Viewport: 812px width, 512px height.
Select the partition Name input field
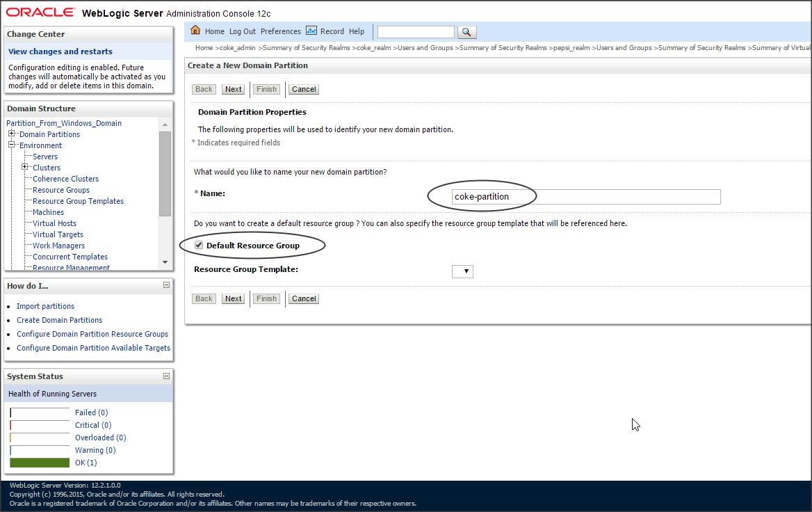585,196
